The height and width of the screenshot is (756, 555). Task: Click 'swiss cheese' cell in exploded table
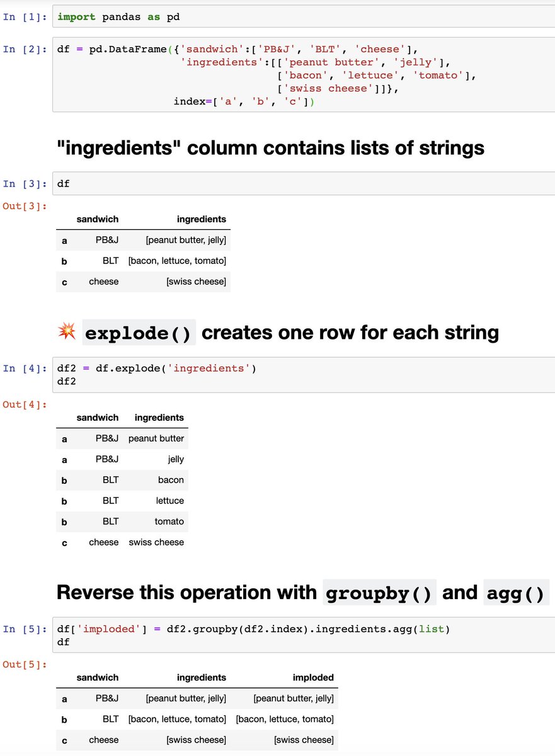click(x=156, y=542)
